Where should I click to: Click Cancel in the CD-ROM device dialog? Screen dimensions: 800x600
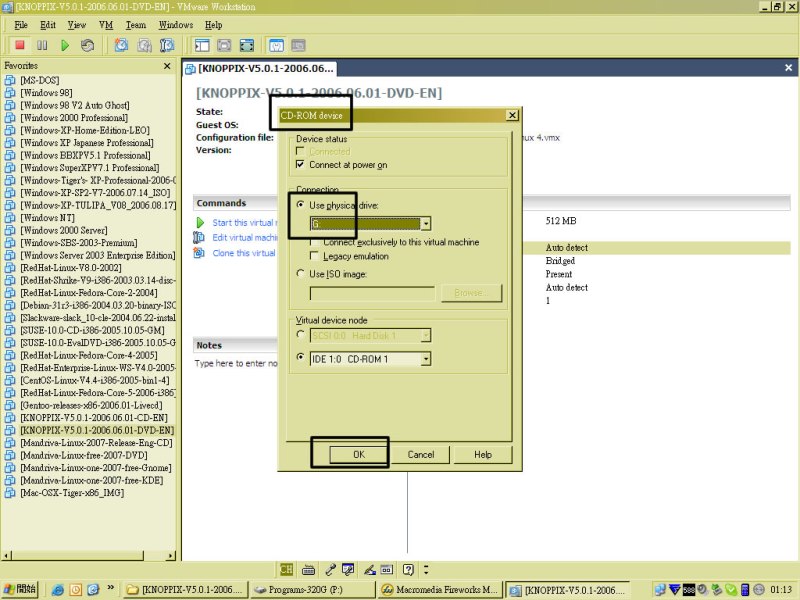pyautogui.click(x=421, y=455)
